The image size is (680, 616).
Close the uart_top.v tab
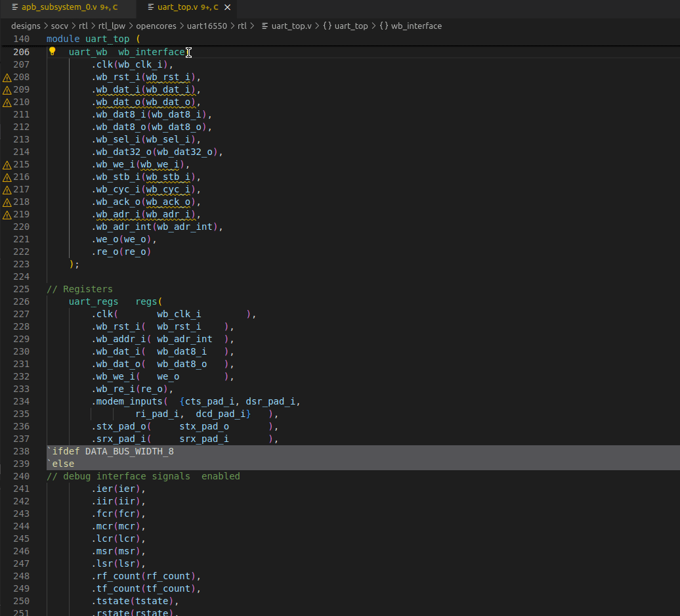(227, 7)
